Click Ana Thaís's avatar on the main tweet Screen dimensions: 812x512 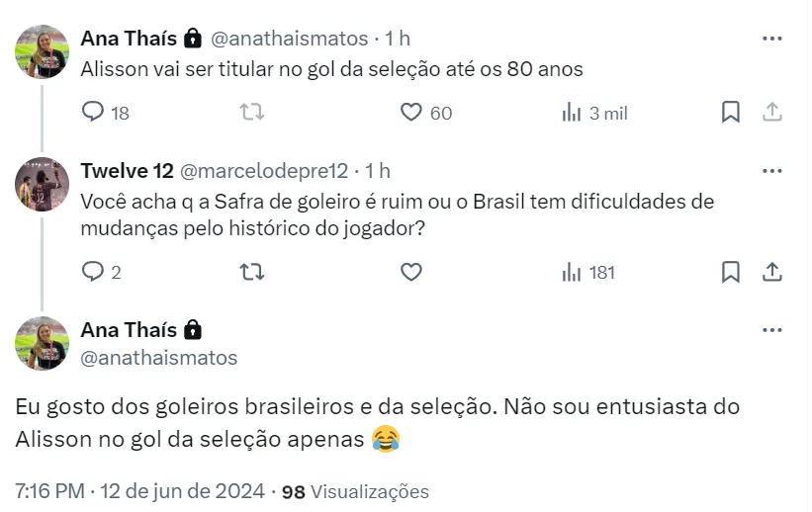[x=42, y=343]
